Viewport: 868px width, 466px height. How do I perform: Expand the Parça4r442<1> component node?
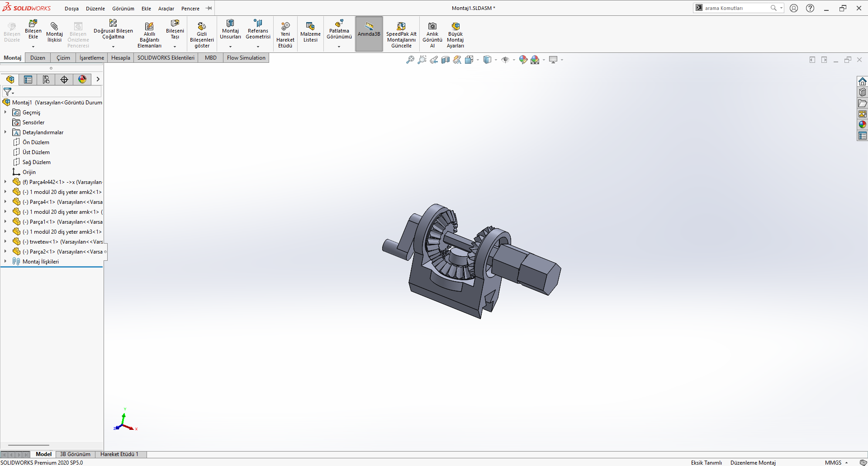pos(5,182)
